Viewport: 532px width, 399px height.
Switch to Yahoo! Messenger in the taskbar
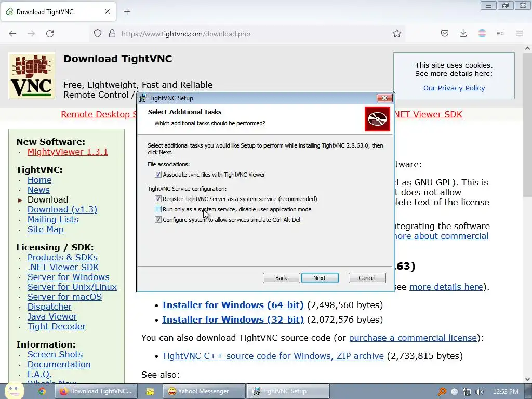(x=204, y=391)
